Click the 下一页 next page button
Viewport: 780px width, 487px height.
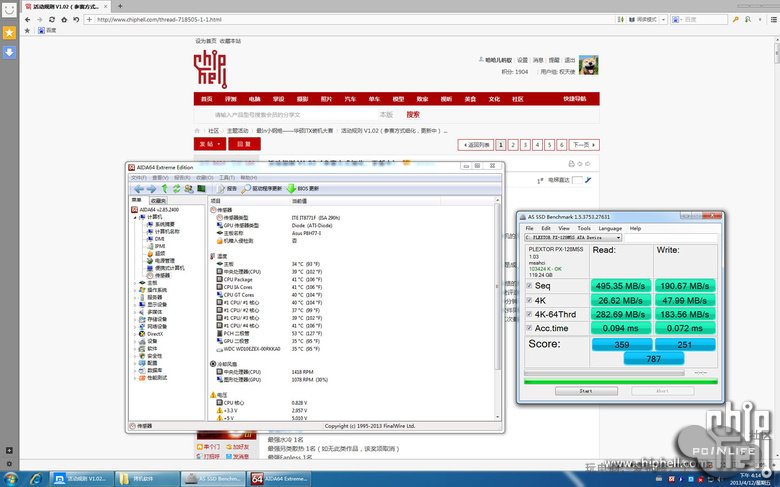(584, 145)
